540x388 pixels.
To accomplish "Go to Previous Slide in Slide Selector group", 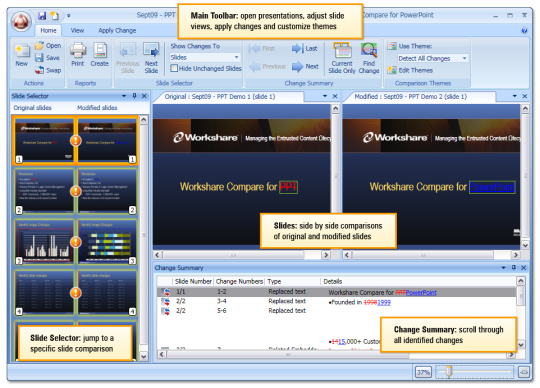I will 127,58.
